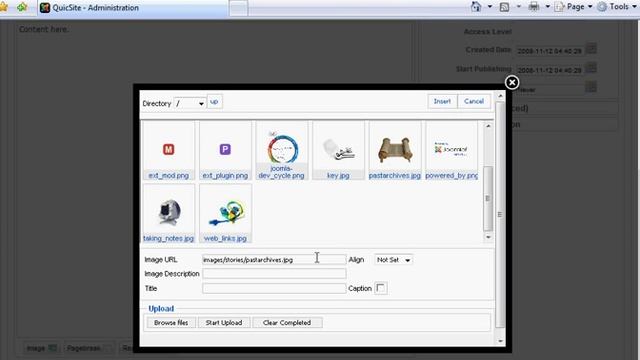Open the feeds dropdown arrow
The width and height of the screenshot is (640, 360).
tap(519, 7)
